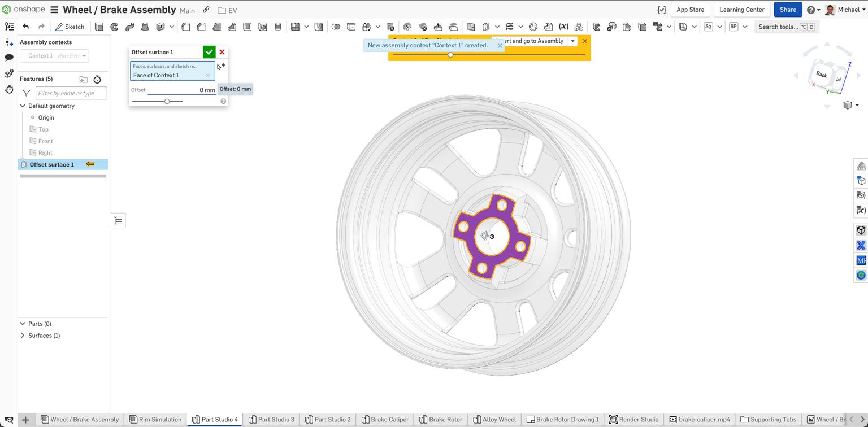Cancel the Offset surface dialog
Viewport: 868px width, 427px height.
pos(222,52)
